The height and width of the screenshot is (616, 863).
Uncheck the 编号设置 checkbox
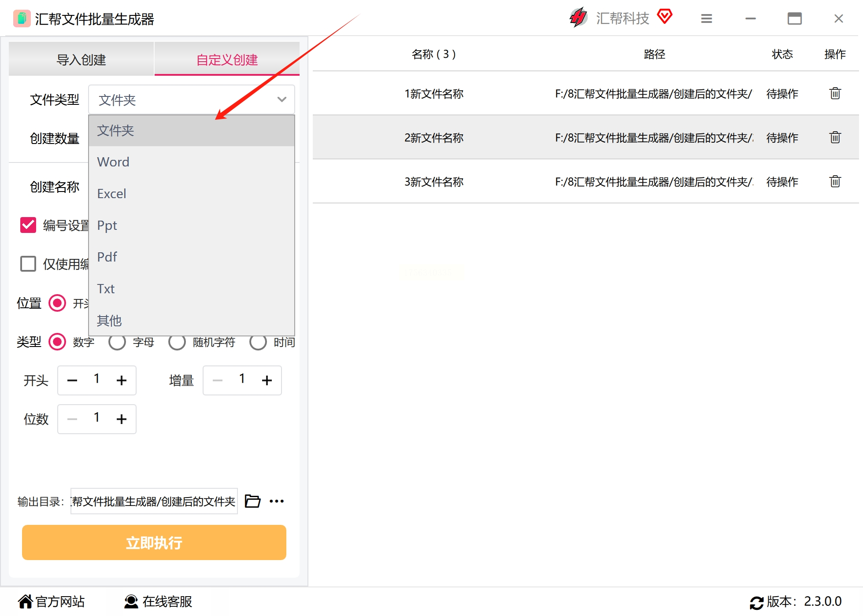28,225
